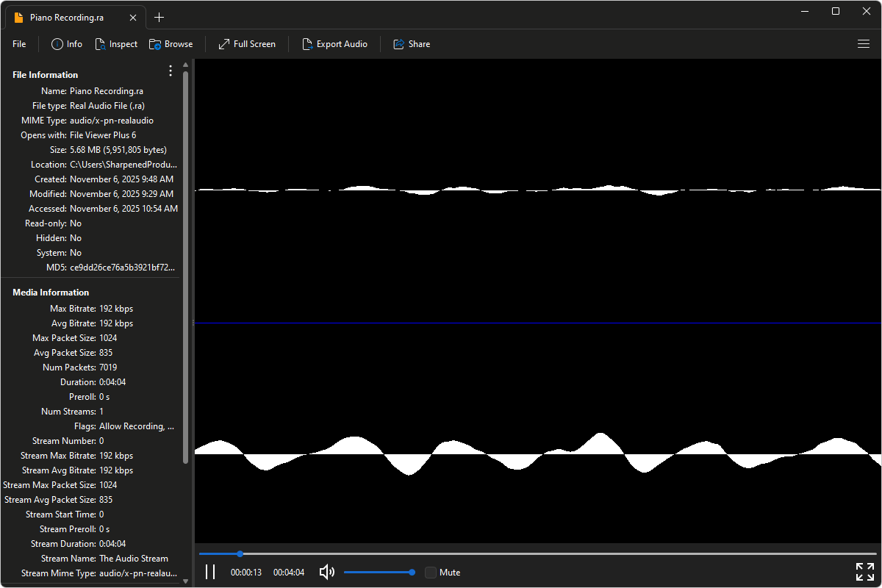This screenshot has width=882, height=588.
Task: Open the Inspect file tool
Action: (x=101, y=44)
